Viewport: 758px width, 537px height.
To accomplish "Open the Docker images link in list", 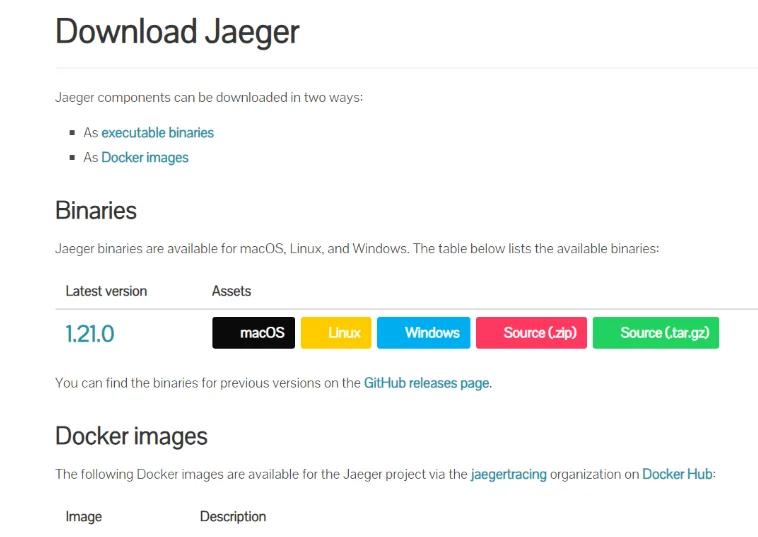I will click(145, 158).
